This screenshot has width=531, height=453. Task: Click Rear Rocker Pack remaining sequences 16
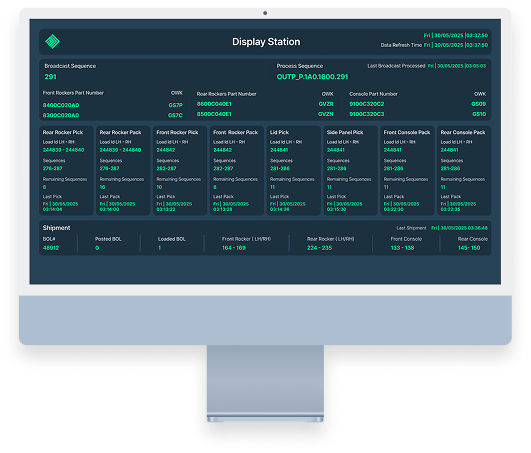102,187
